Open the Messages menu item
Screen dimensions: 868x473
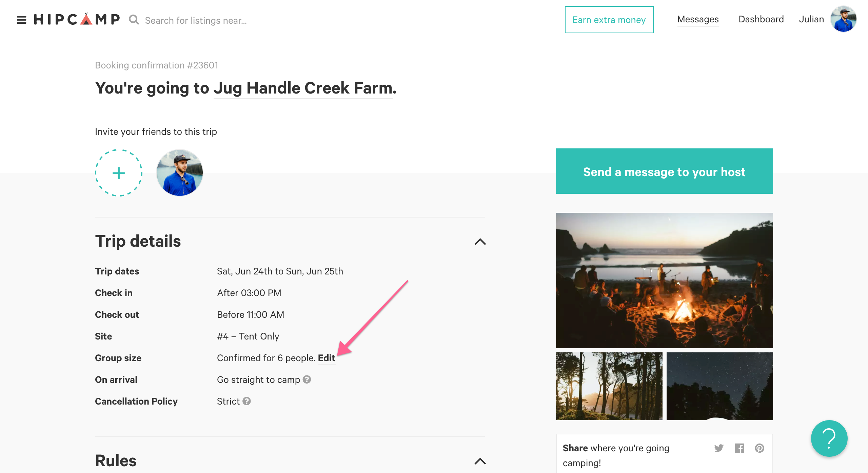pos(698,19)
